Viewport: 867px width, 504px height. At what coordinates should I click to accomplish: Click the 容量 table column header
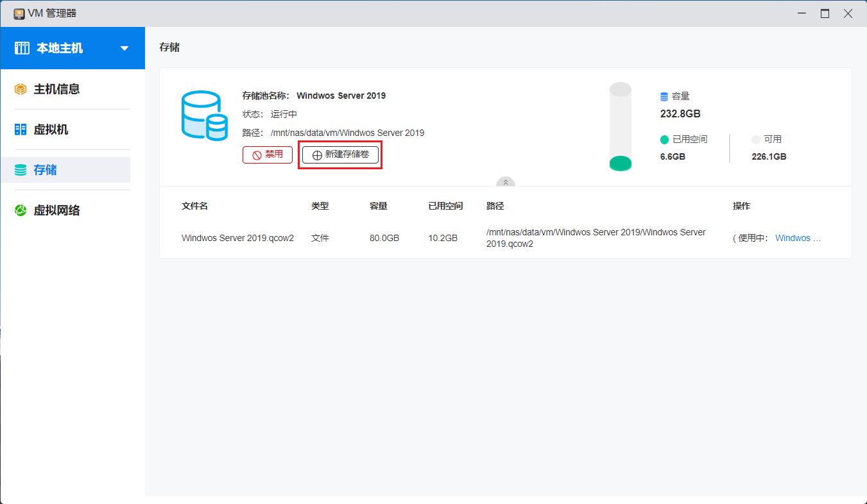(379, 206)
